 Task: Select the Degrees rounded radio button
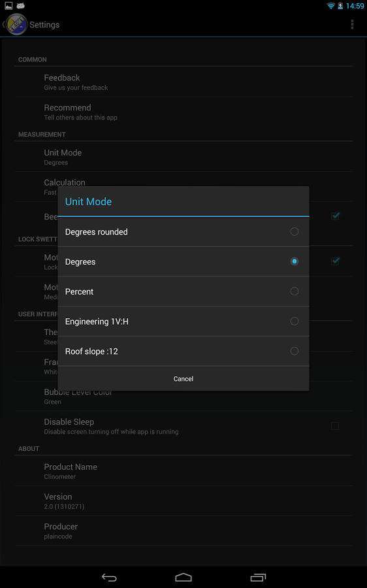tap(295, 232)
